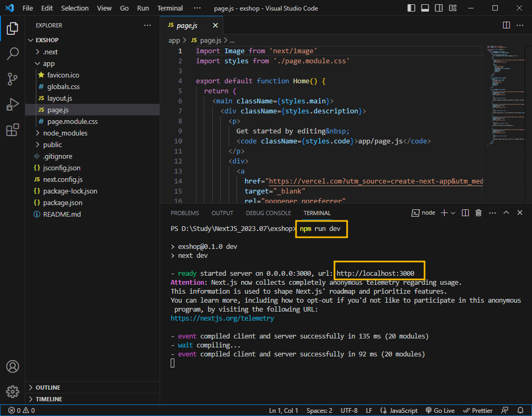Open the Search view icon

click(x=13, y=54)
